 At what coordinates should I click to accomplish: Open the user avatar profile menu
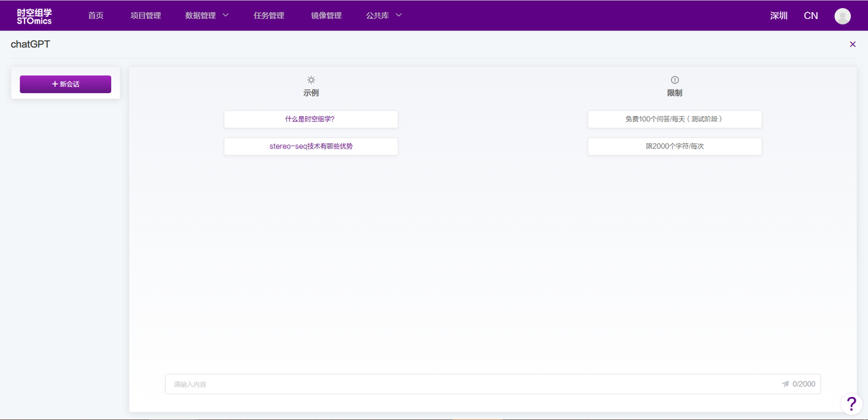[842, 16]
